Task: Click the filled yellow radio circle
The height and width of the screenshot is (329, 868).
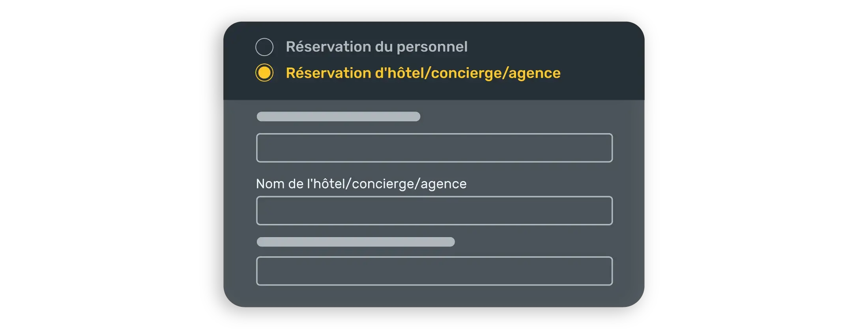Action: pyautogui.click(x=264, y=73)
